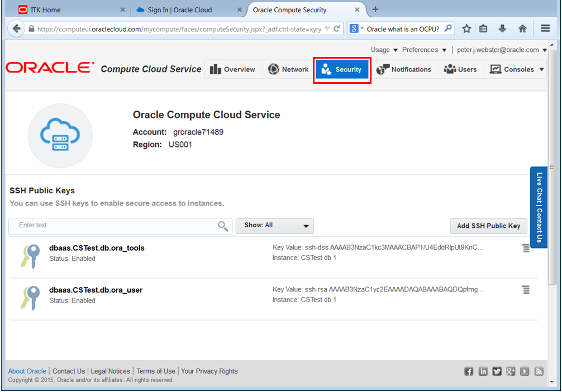
Task: Open the Network tab
Action: point(288,69)
